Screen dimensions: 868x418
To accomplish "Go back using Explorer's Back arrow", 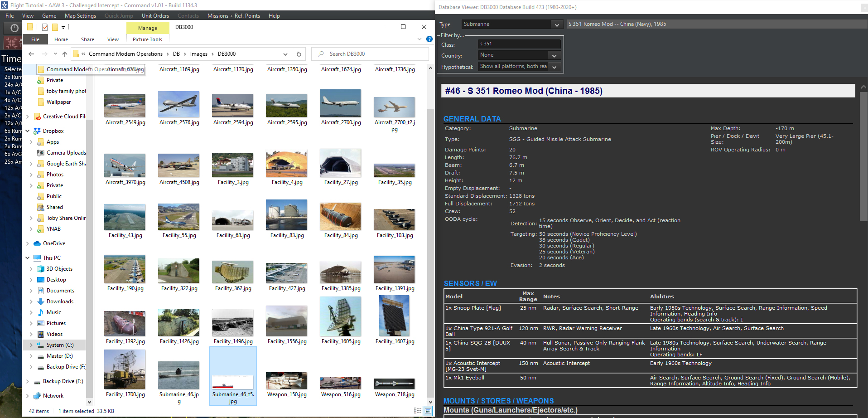I will click(31, 54).
